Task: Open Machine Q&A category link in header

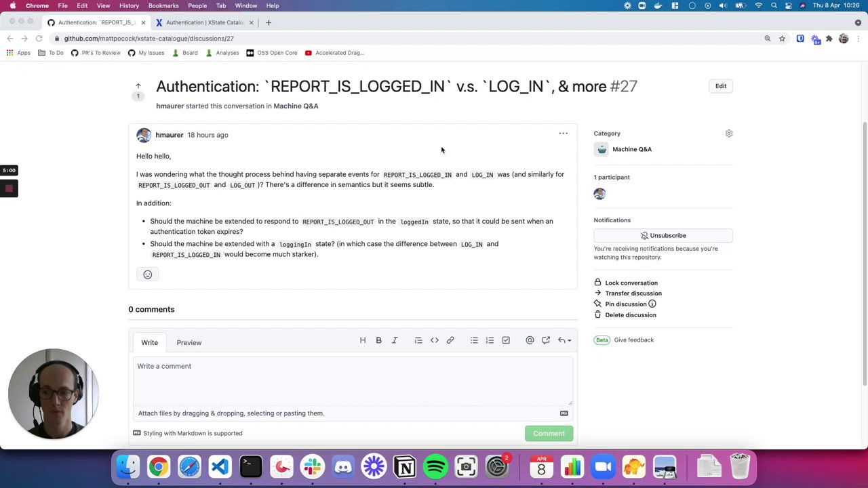Action: [x=296, y=106]
